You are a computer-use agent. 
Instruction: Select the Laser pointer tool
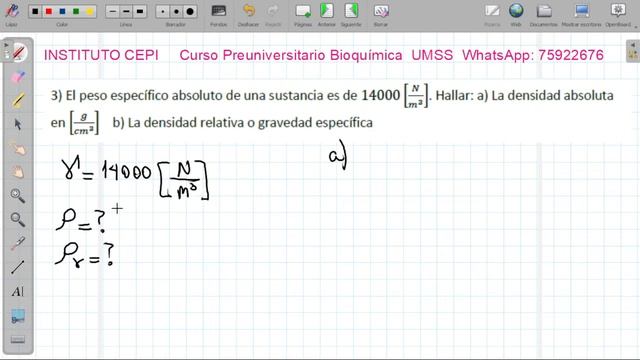click(x=18, y=244)
